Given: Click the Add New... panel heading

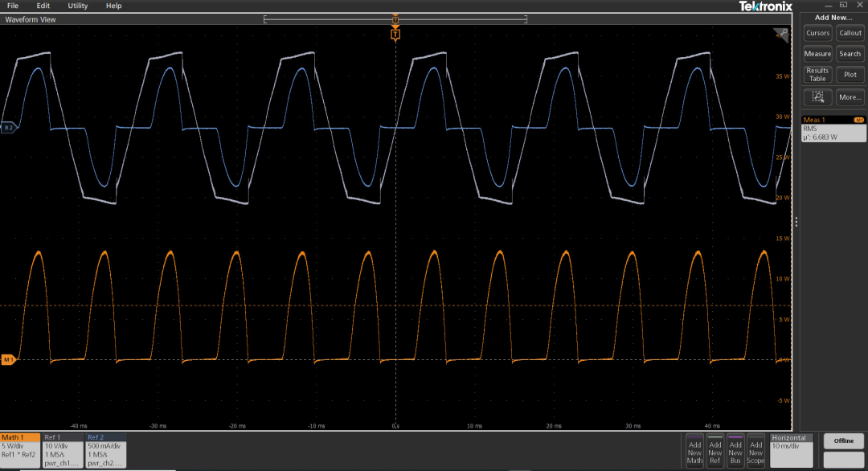Looking at the screenshot, I should pyautogui.click(x=833, y=18).
